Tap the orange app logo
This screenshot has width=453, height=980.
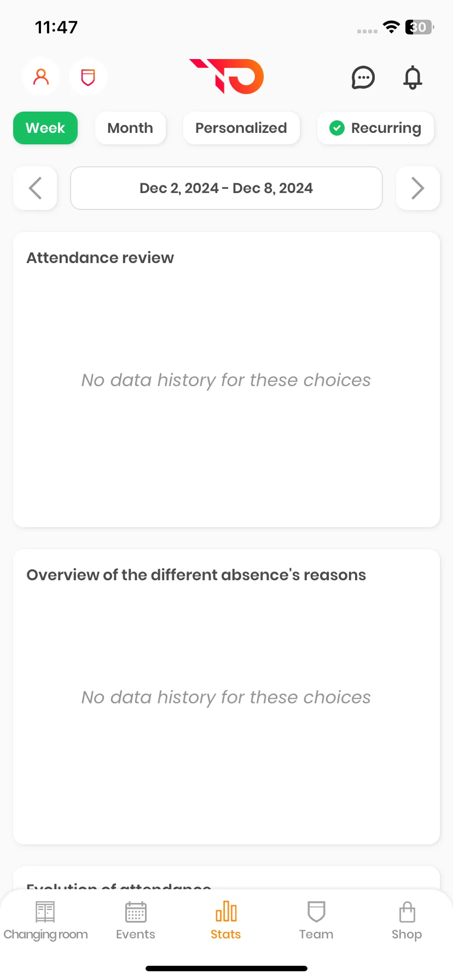coord(226,76)
